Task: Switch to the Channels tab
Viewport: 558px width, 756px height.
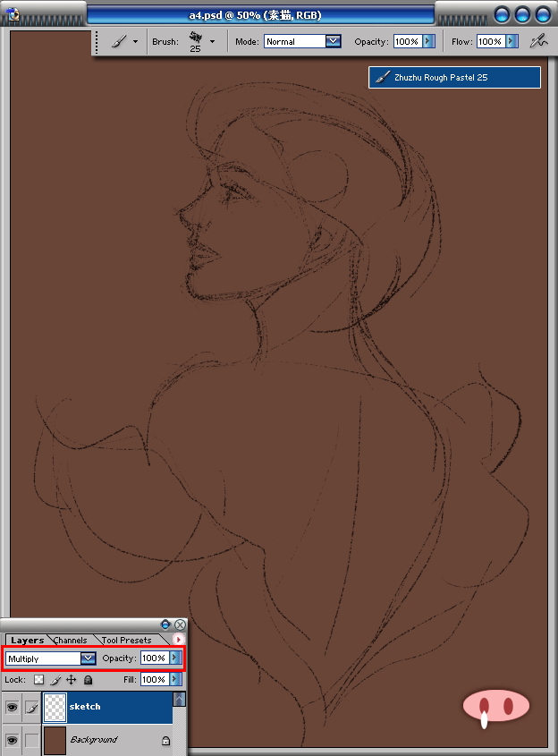Action: pos(71,641)
